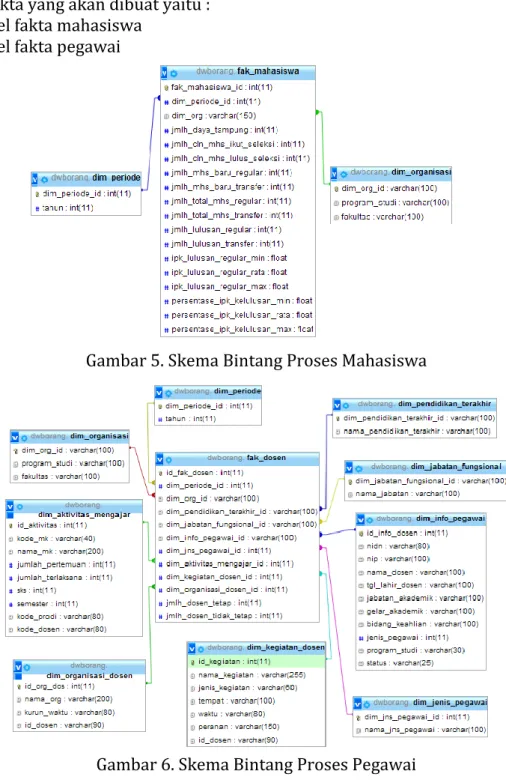Open gear options of dim_aktivitas_mengajar table
Viewport: 506px width, 780px height.
click(20, 507)
